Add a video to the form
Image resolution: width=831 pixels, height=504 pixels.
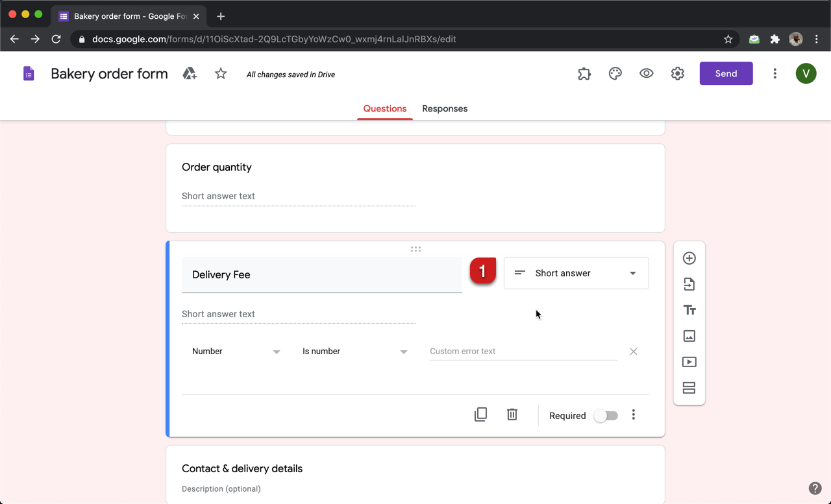[x=689, y=361]
